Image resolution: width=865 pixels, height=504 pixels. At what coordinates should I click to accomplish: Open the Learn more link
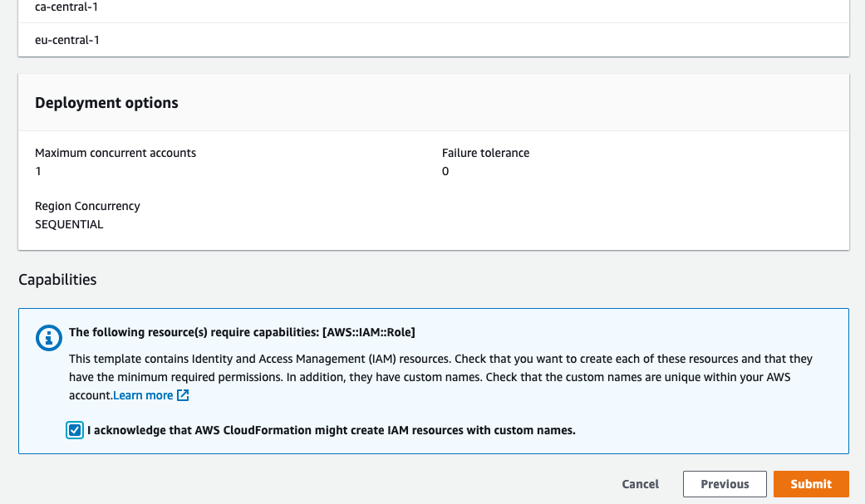coord(143,395)
